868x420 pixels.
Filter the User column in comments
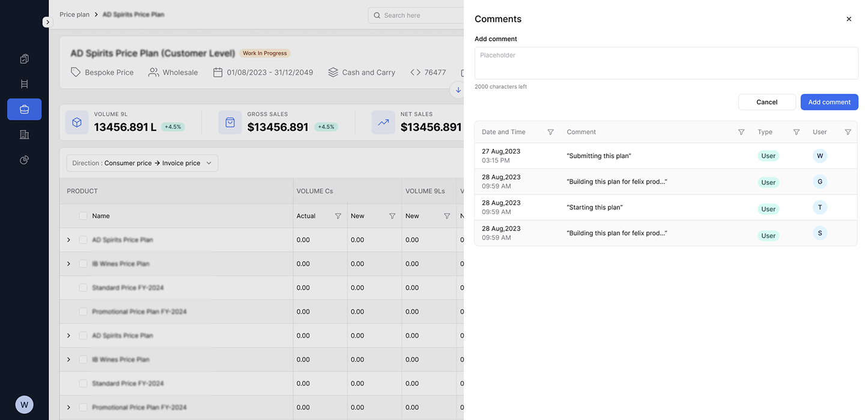[848, 132]
